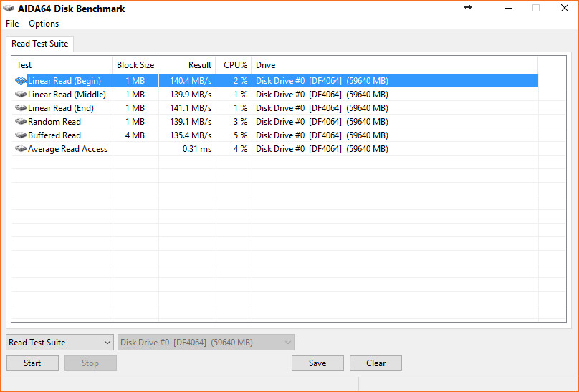Click the Result column header
Screen dimensions: 579x392
(x=187, y=65)
